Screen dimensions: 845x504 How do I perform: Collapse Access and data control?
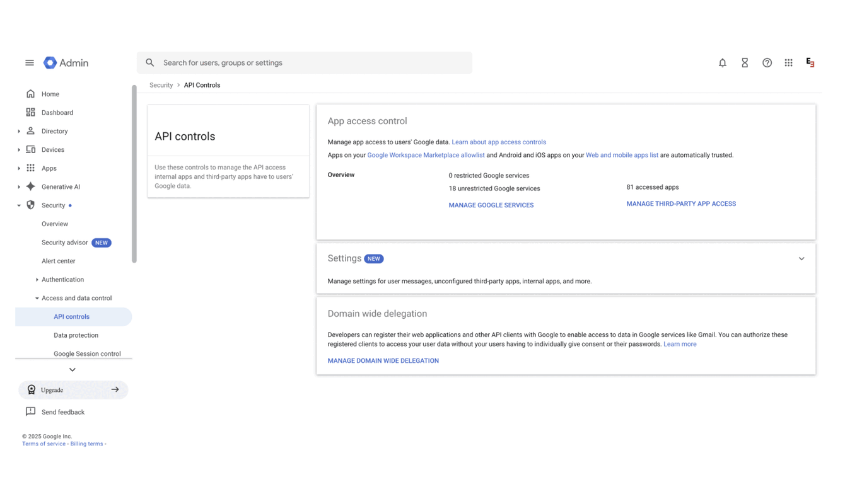click(x=36, y=297)
